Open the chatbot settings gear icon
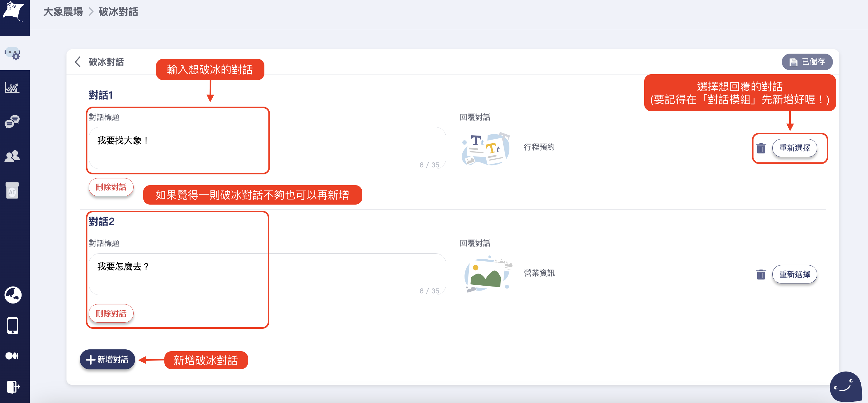Screen dimensions: 868x403 (x=13, y=53)
